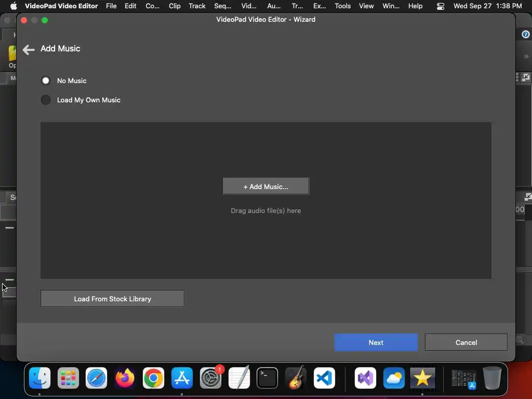Screen dimensions: 532x399
Task: Launch Google Chrome from the Dock
Action: [x=153, y=378]
